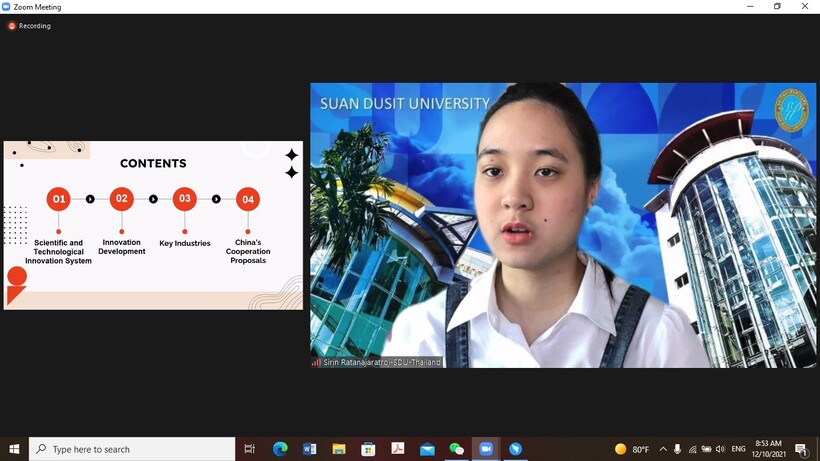Click the speaker video thumbnail
The width and height of the screenshot is (820, 461).
[563, 225]
